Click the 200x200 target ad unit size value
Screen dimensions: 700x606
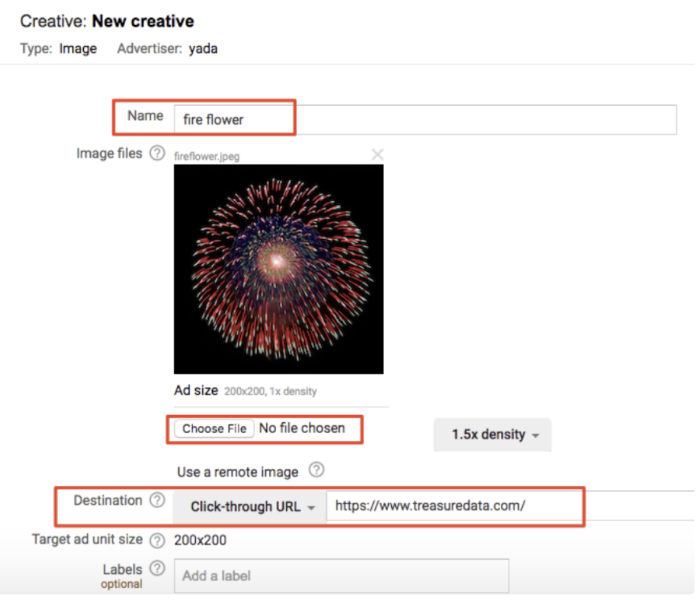click(x=200, y=540)
